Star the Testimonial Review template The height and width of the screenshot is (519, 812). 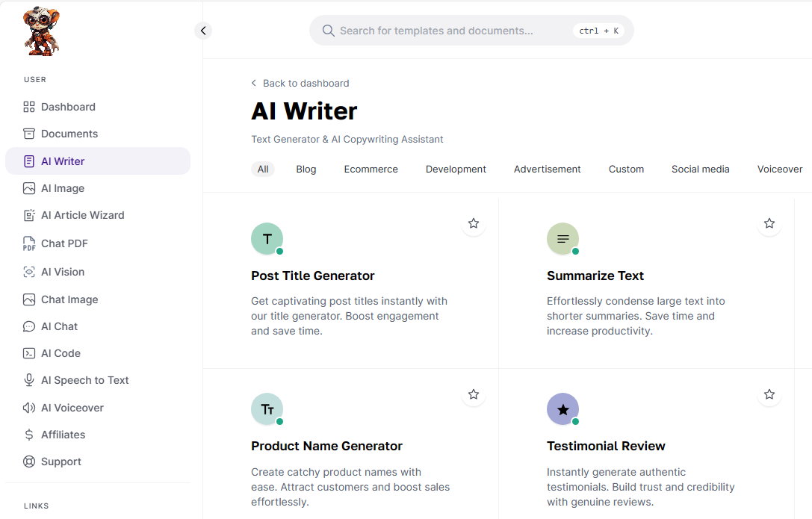(769, 394)
